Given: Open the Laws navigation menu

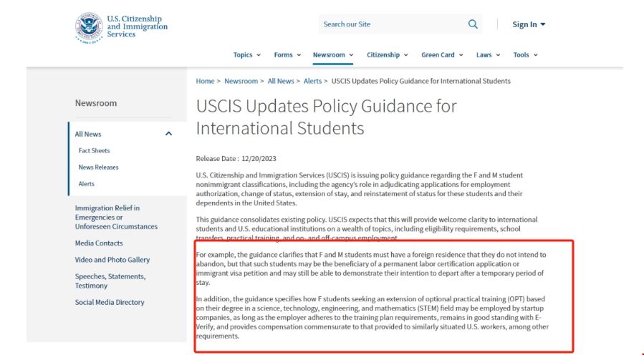Looking at the screenshot, I should [488, 55].
